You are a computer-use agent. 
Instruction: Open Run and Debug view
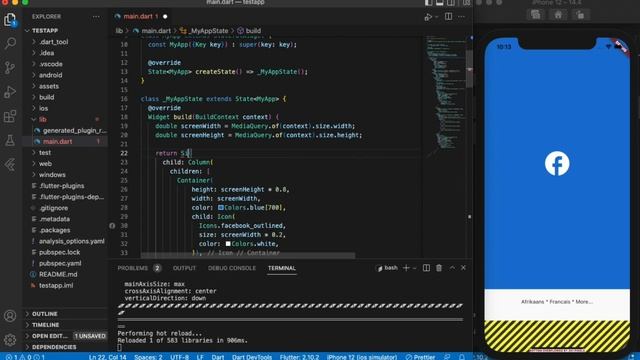pyautogui.click(x=10, y=92)
